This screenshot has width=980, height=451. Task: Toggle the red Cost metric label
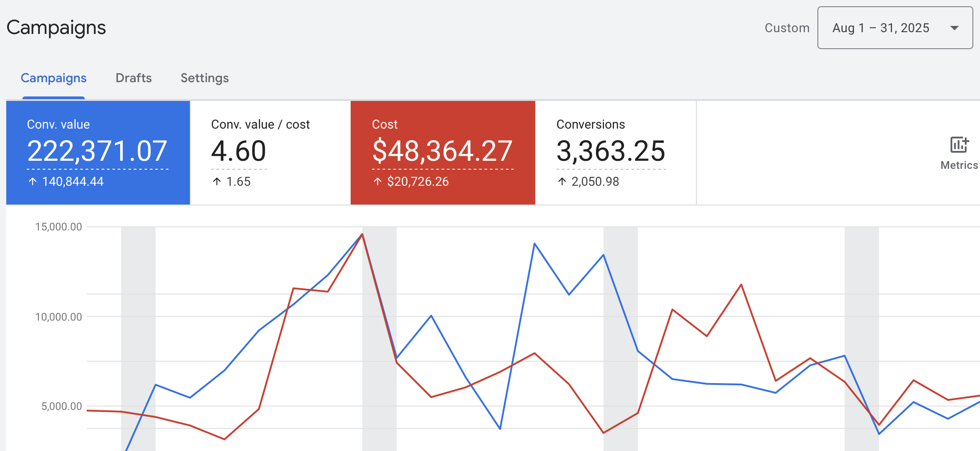point(385,125)
